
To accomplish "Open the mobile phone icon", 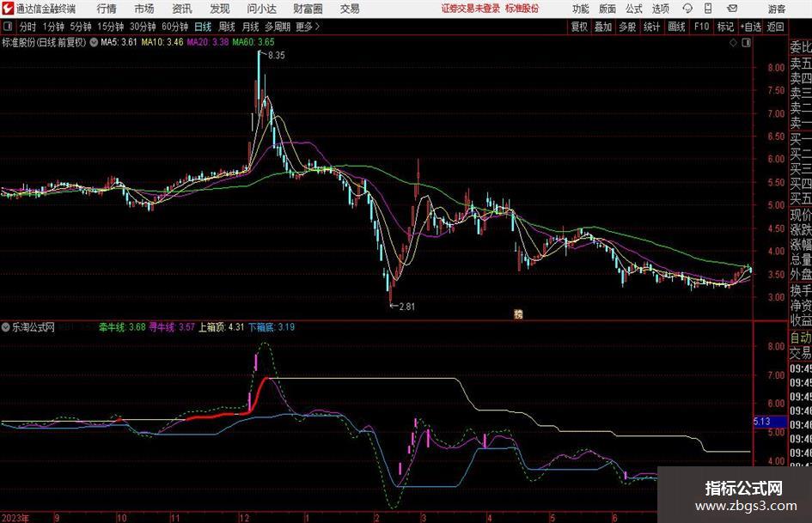I will (x=708, y=9).
